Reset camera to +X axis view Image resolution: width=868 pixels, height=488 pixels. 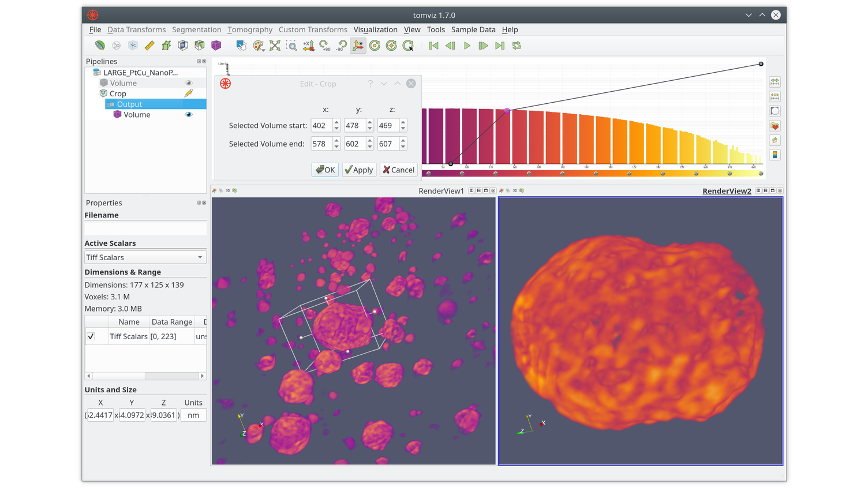pos(308,45)
